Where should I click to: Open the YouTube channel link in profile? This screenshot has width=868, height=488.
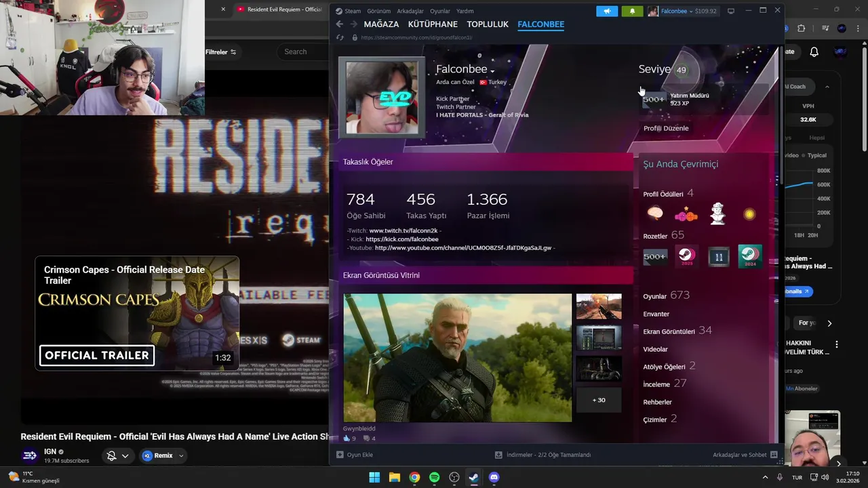click(x=463, y=248)
